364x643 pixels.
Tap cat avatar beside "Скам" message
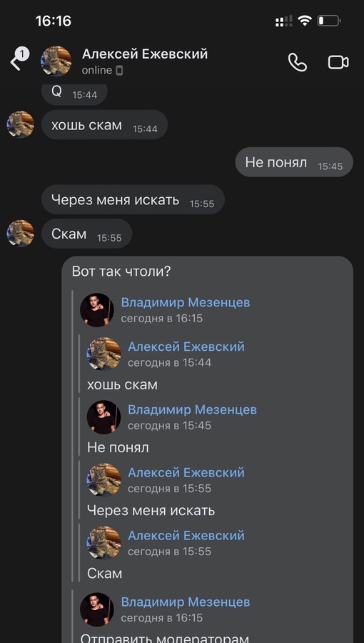[x=21, y=234]
